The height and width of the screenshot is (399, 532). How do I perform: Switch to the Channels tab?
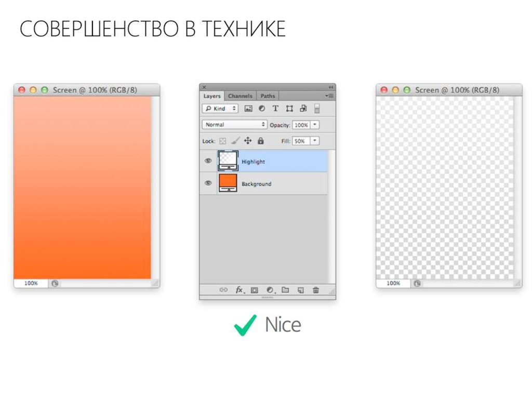tap(240, 96)
